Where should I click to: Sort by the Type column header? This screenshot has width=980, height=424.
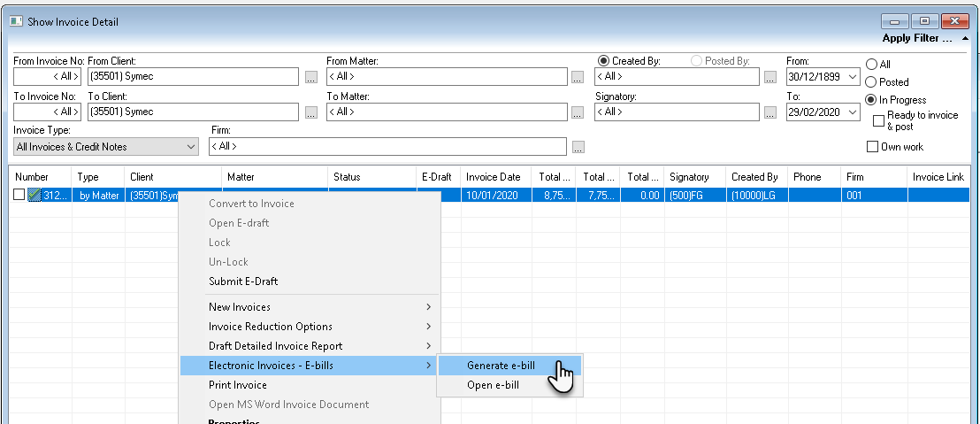click(98, 177)
